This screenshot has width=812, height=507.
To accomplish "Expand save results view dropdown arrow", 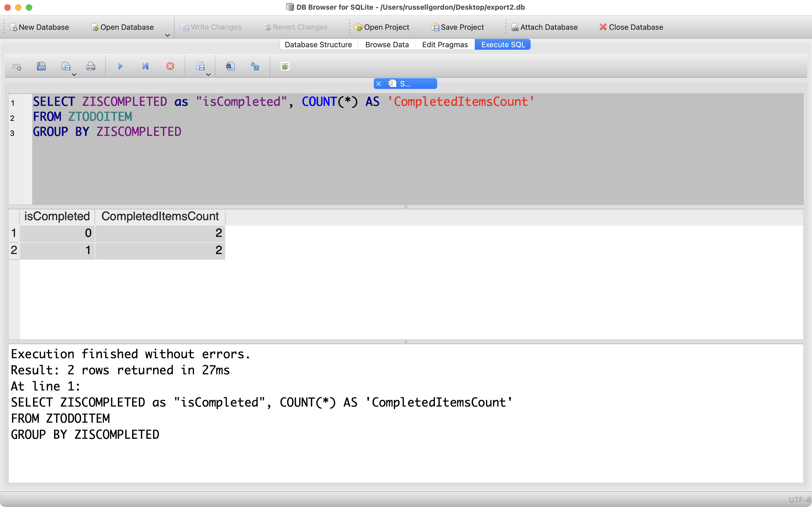I will pos(208,74).
